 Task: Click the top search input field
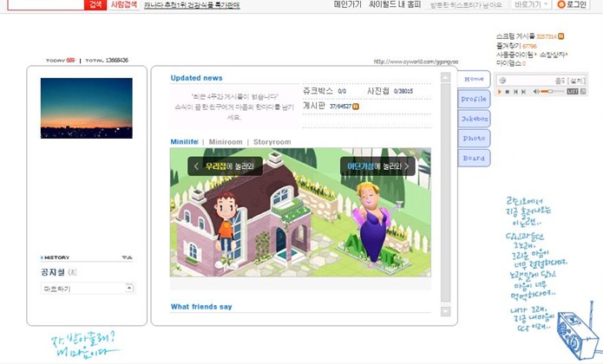pyautogui.click(x=46, y=4)
